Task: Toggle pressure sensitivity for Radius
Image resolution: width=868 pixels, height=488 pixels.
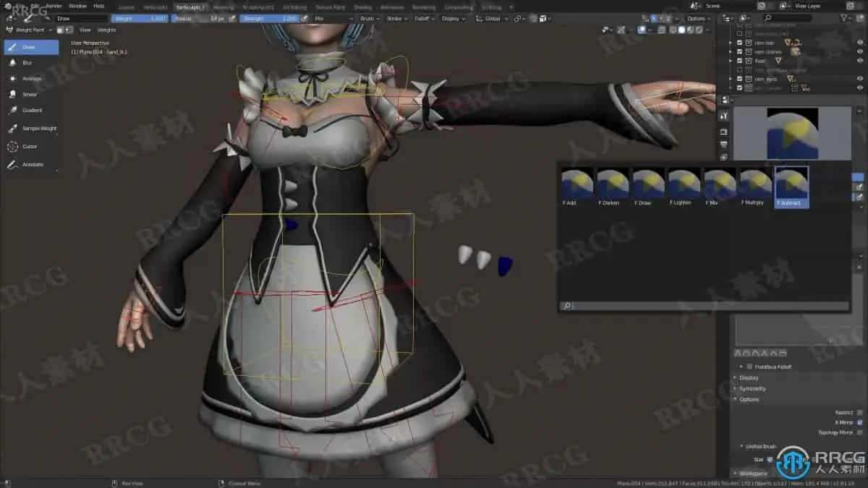Action: (232, 18)
